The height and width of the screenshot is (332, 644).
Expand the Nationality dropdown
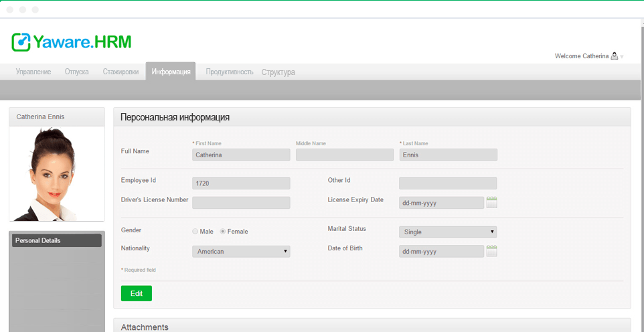241,252
